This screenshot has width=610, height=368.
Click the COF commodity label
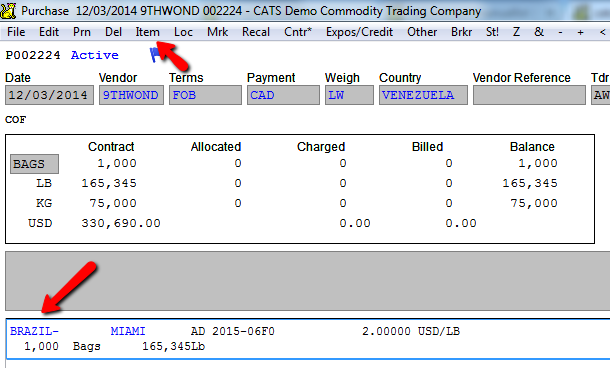(16, 119)
